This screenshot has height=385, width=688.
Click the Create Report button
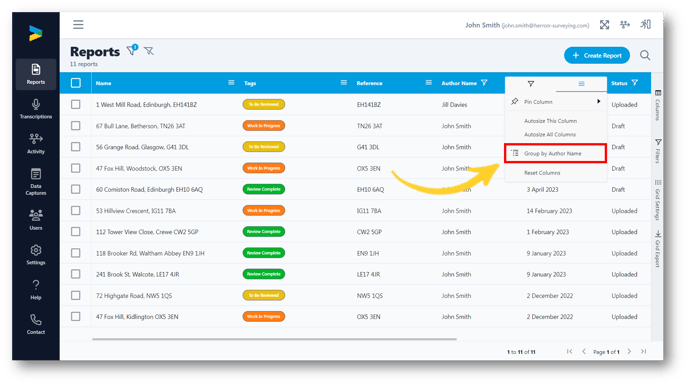point(597,55)
